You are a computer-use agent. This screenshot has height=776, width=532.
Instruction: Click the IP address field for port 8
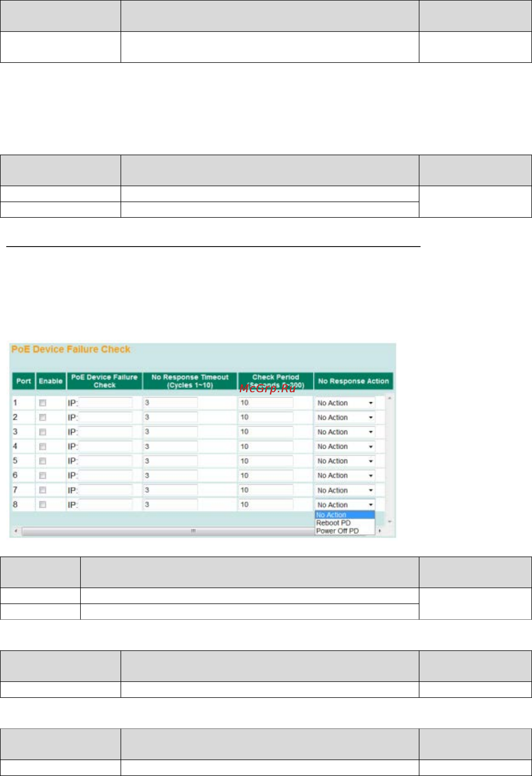coord(105,505)
